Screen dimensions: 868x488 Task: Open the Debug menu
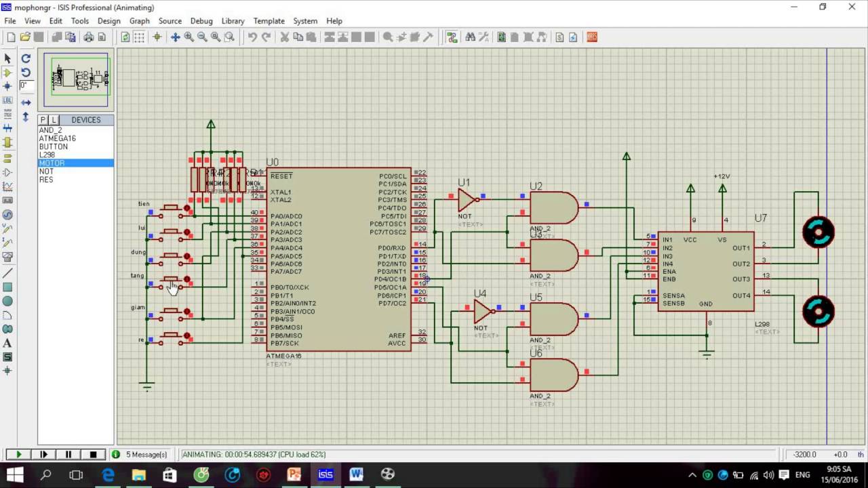(201, 21)
